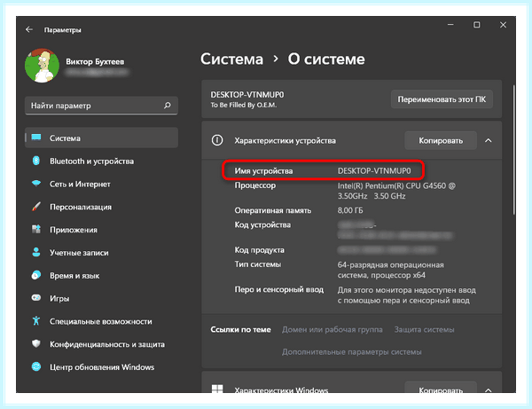
Task: Click the "Параметры" window title
Action: click(x=62, y=30)
